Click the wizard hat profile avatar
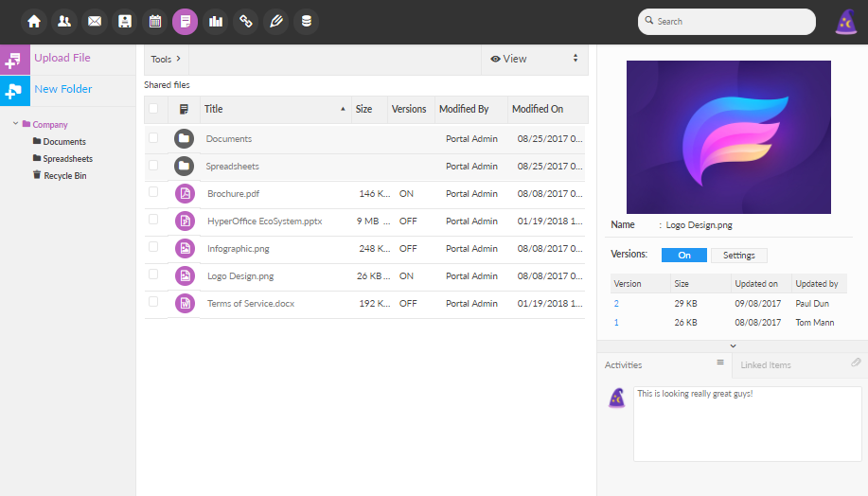Screen dimensions: 868x496 [x=846, y=22]
